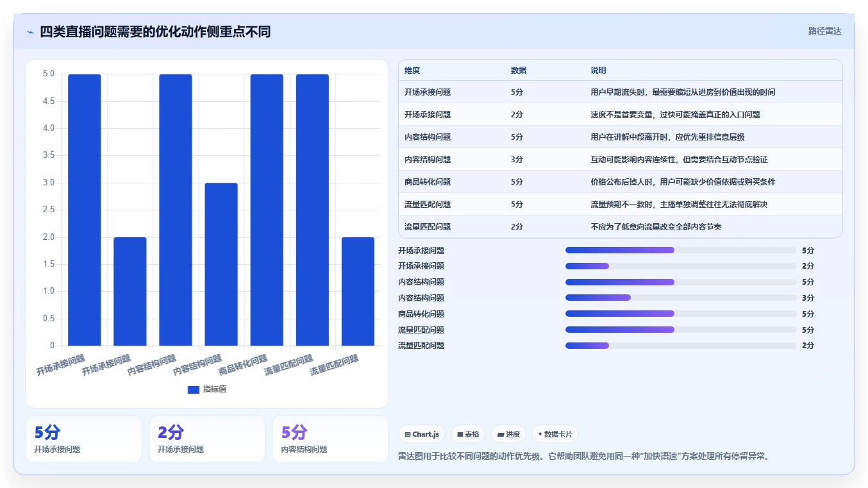Click the footer note starting with 雷达图用于比较
Image resolution: width=868 pixels, height=488 pixels.
(x=583, y=457)
